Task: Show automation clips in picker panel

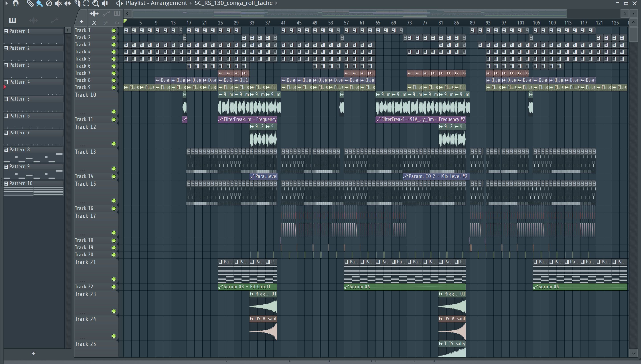Action: (x=55, y=20)
